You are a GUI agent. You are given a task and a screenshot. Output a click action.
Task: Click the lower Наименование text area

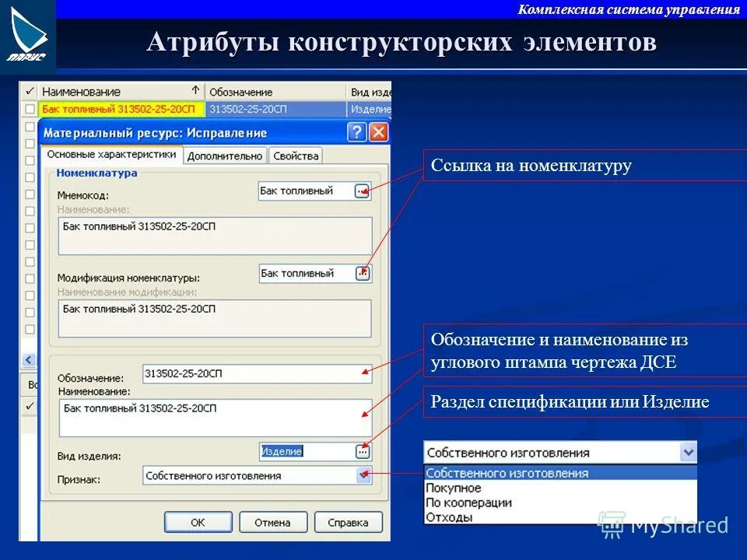(216, 418)
